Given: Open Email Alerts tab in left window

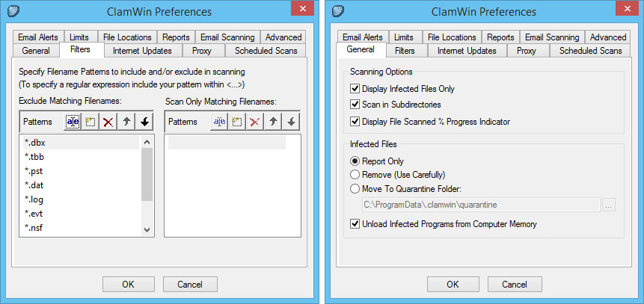Looking at the screenshot, I should (x=38, y=37).
